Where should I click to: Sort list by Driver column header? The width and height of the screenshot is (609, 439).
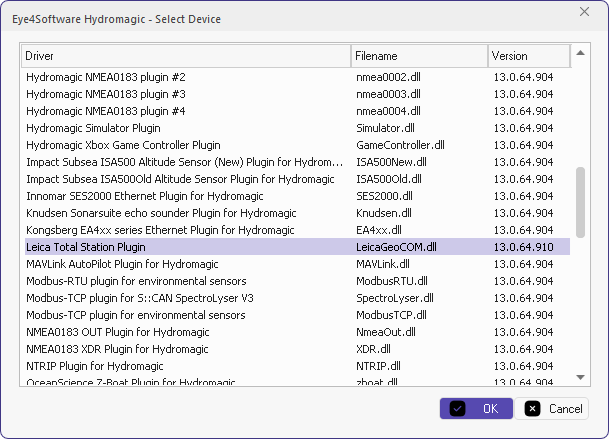pyautogui.click(x=186, y=56)
